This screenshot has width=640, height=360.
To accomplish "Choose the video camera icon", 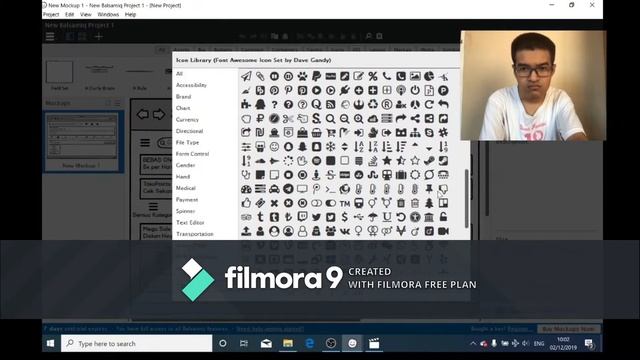I will point(443,231).
